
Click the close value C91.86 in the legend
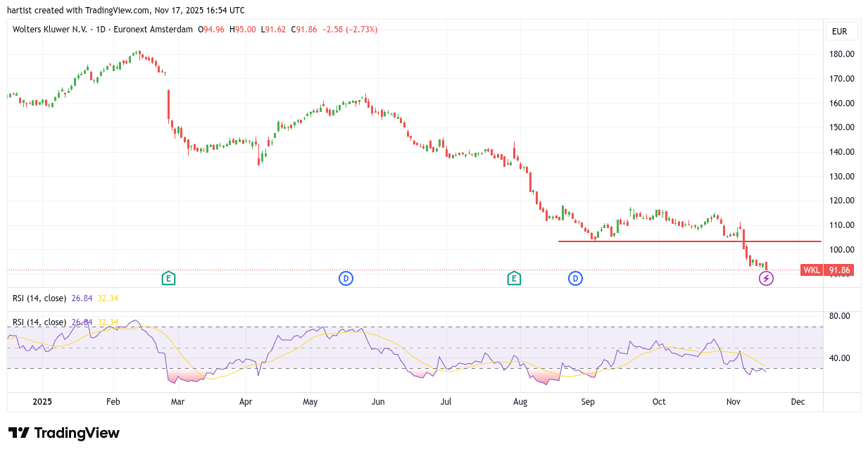(x=306, y=30)
